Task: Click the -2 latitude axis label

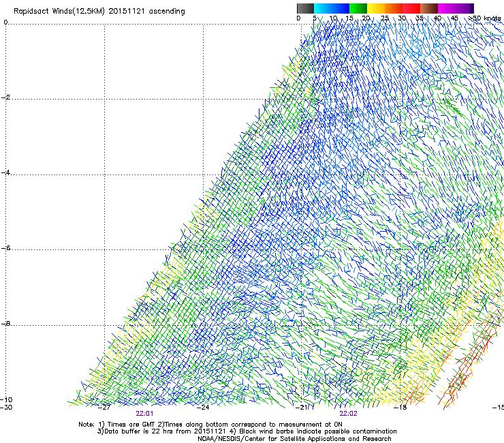Action: (x=6, y=97)
